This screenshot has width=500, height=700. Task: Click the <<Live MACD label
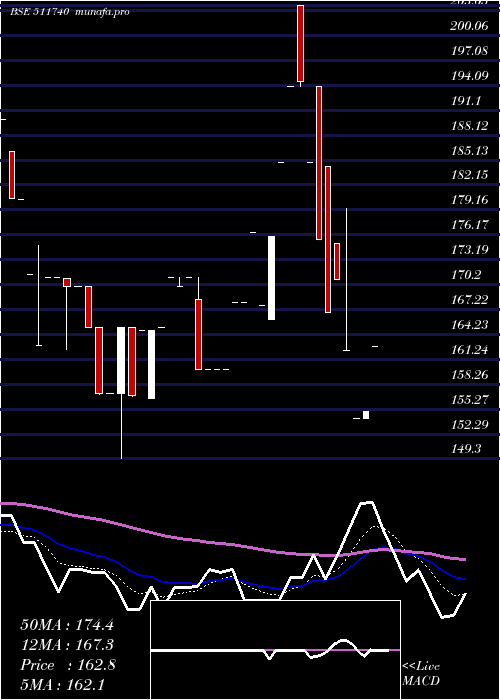(x=421, y=674)
